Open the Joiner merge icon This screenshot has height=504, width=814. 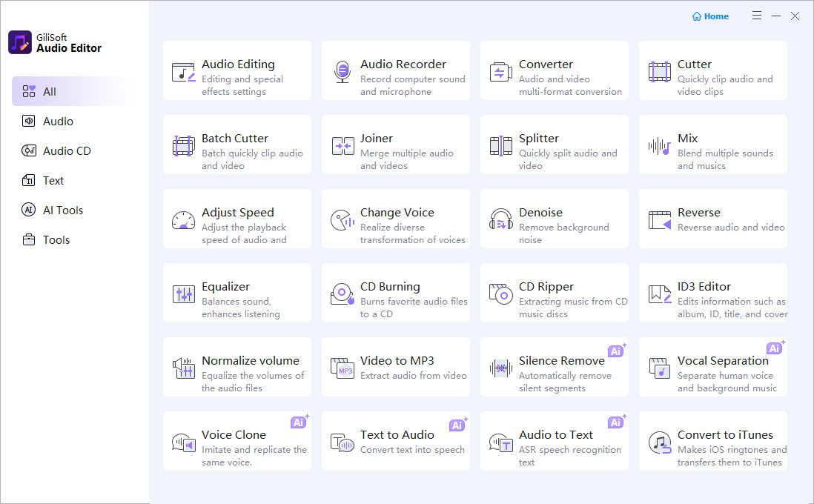[x=343, y=146]
